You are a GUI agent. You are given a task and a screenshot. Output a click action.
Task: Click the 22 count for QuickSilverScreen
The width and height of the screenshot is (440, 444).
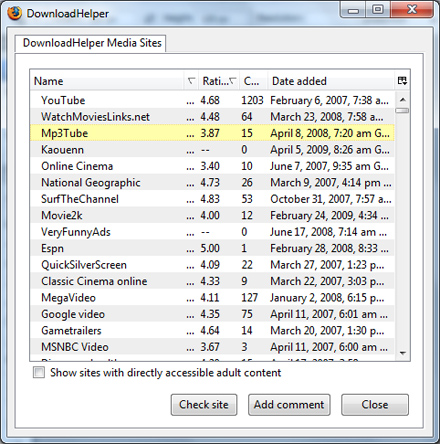pos(247,265)
